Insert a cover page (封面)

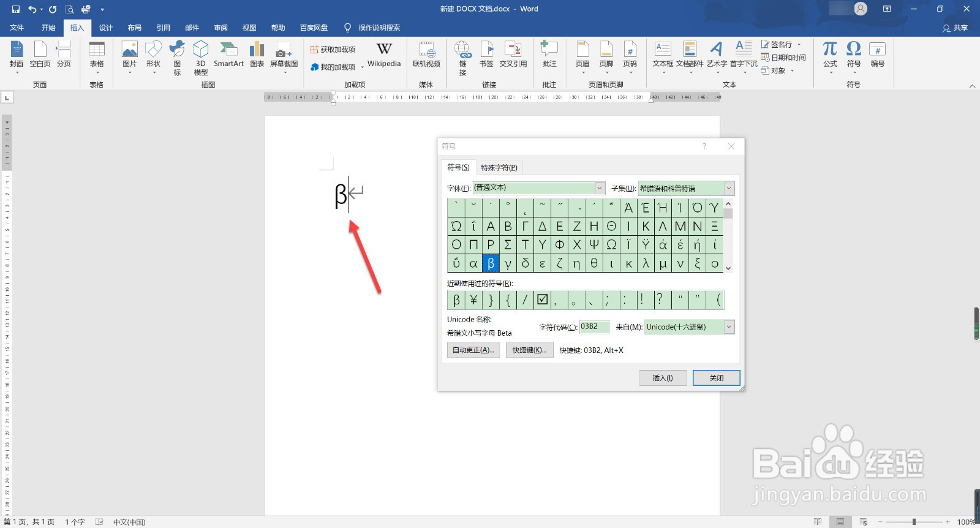point(17,57)
